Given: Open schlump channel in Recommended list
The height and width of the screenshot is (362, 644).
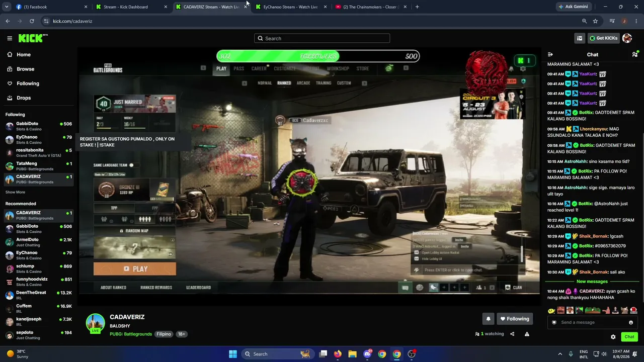Looking at the screenshot, I should [x=39, y=268].
